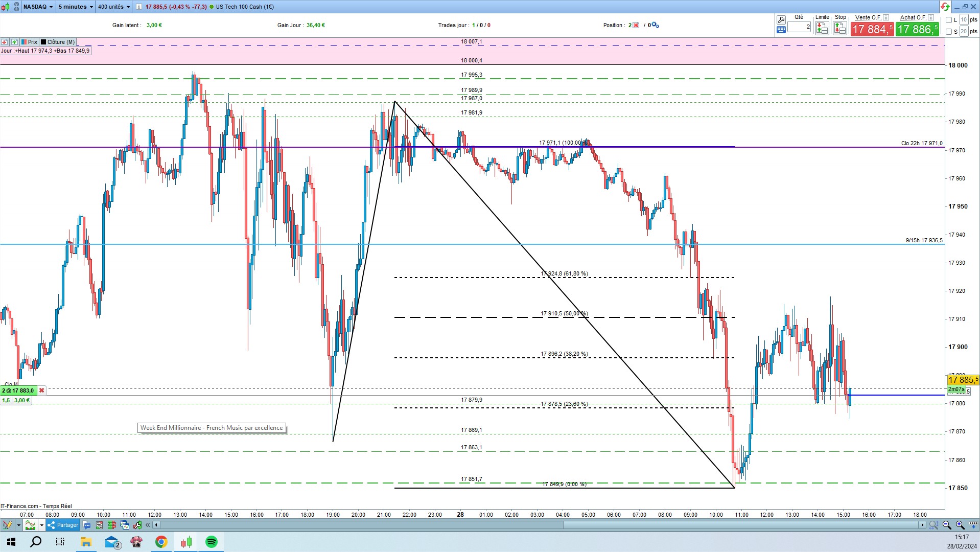Expand the 5 minutes timeframe dropdown
This screenshot has width=980, height=552.
[76, 7]
